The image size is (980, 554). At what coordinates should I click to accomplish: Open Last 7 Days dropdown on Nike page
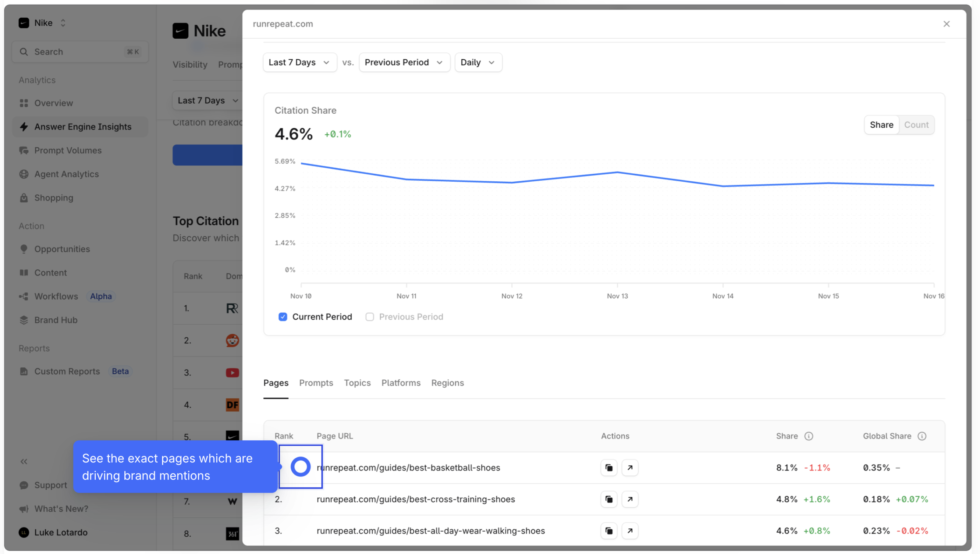[x=208, y=101]
